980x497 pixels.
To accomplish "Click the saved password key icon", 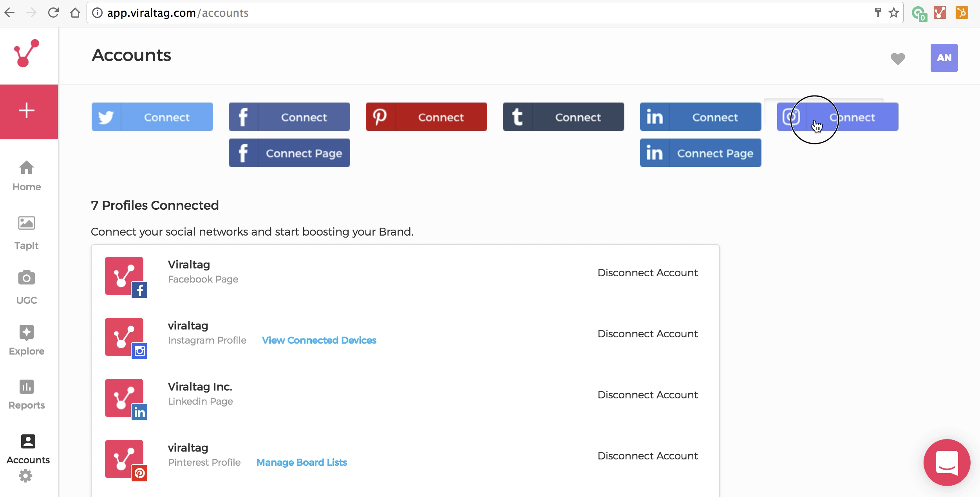I will pos(878,13).
